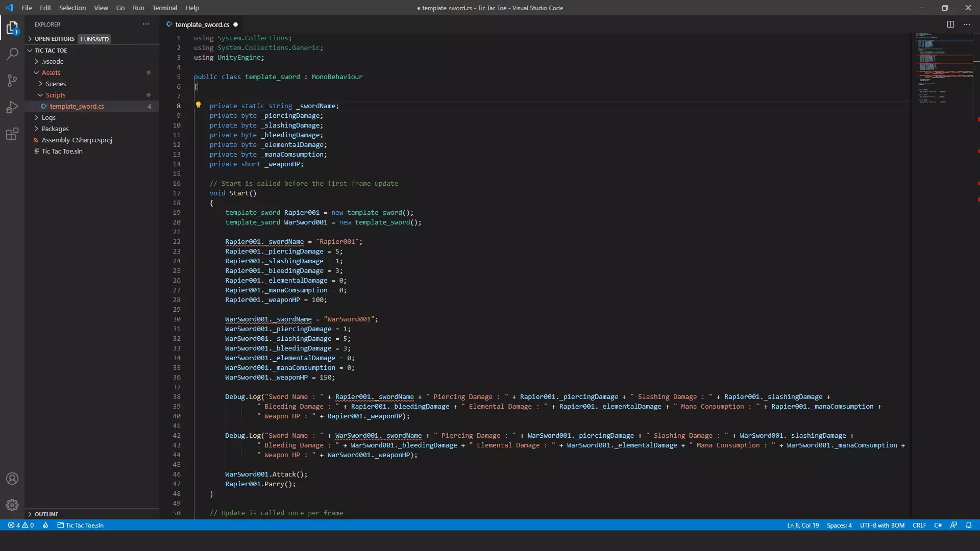The width and height of the screenshot is (980, 551).
Task: Click the Search icon in activity bar
Action: pos(12,53)
